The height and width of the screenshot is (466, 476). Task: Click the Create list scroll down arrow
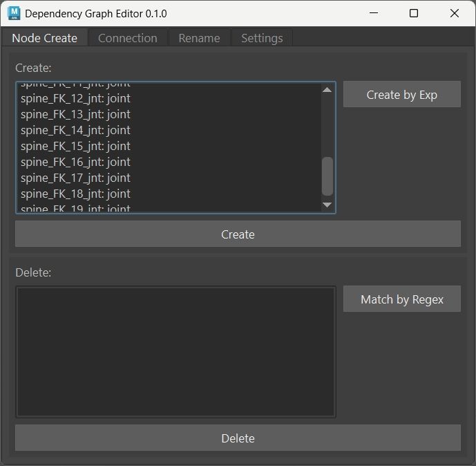pyautogui.click(x=327, y=205)
